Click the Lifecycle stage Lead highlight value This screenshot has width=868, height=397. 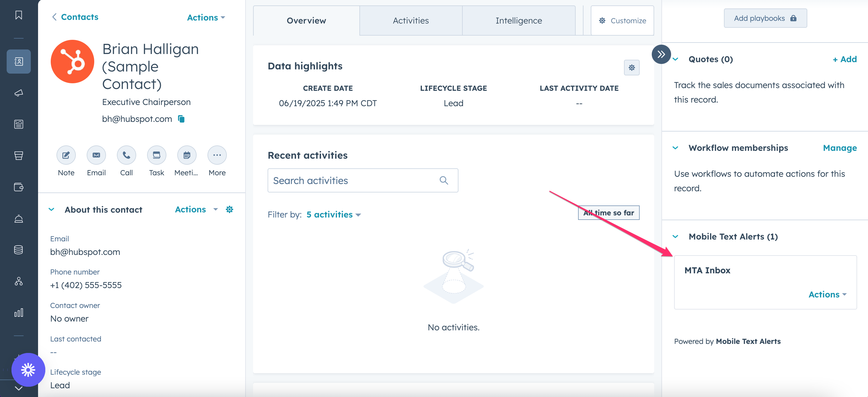[453, 103]
